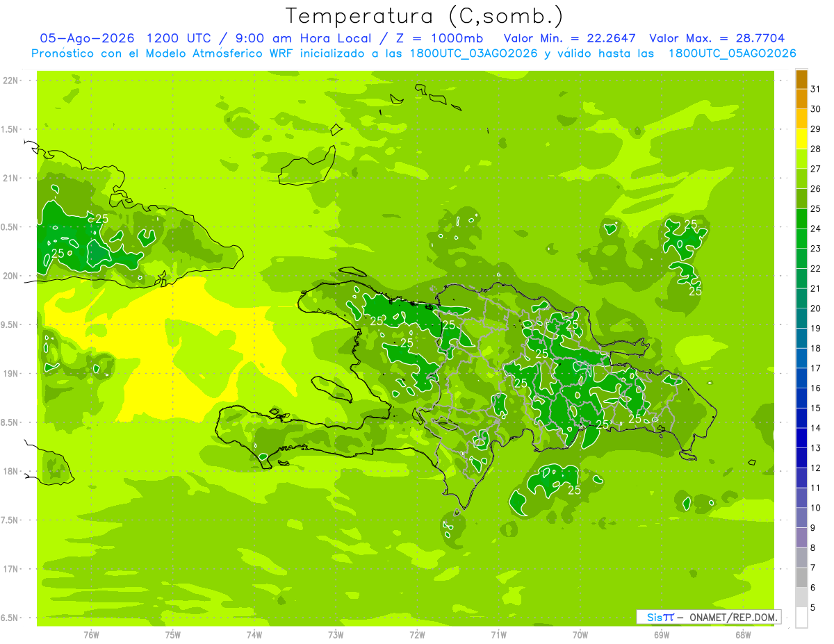
Task: Pick the yellow colorbar swatch between 28 and 29
Action: [x=801, y=139]
